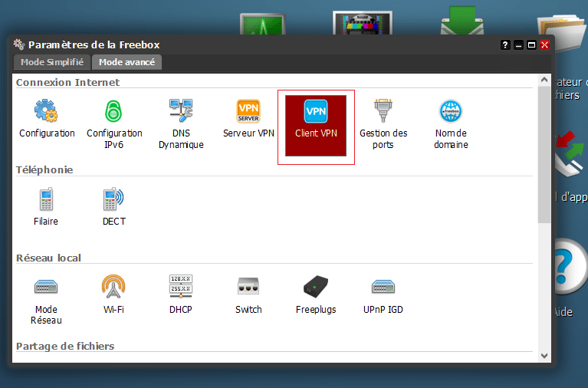Open the TV test pattern desktop icon
This screenshot has width=588, height=388.
coord(363,22)
